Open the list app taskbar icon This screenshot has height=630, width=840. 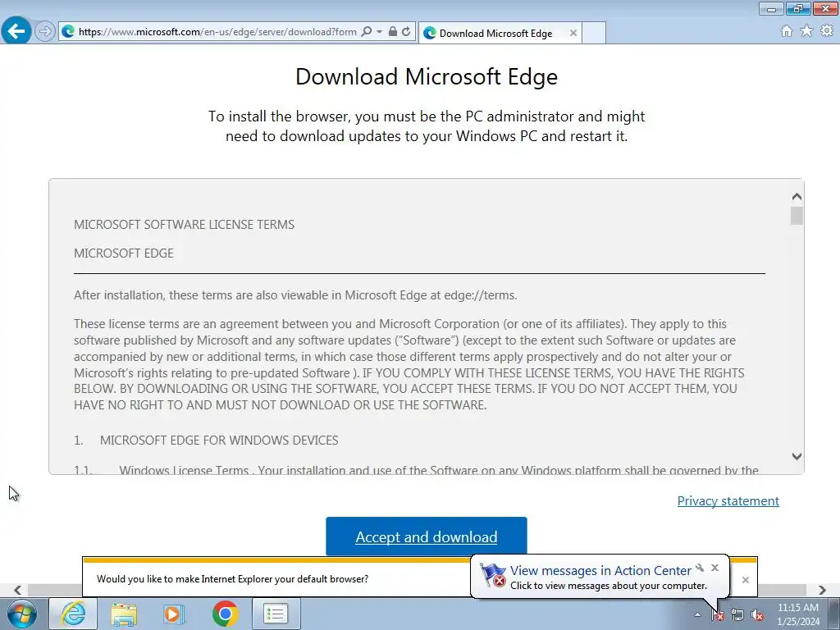click(276, 614)
